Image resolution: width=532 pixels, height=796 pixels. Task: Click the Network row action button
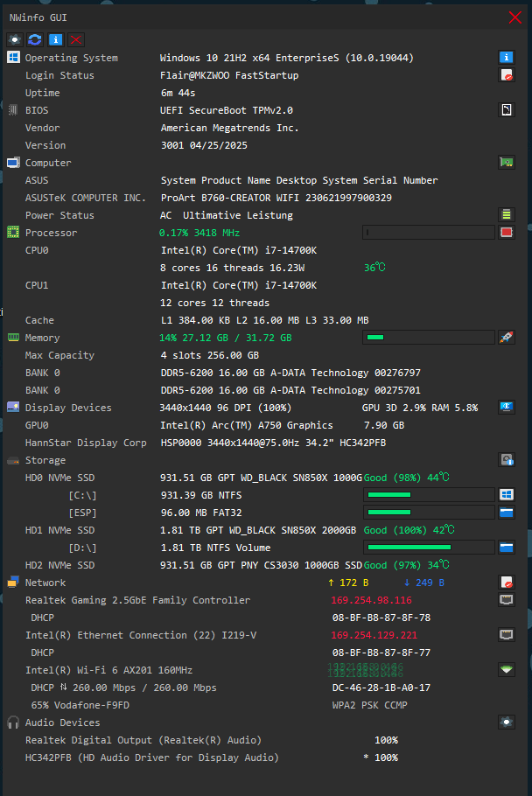[506, 583]
